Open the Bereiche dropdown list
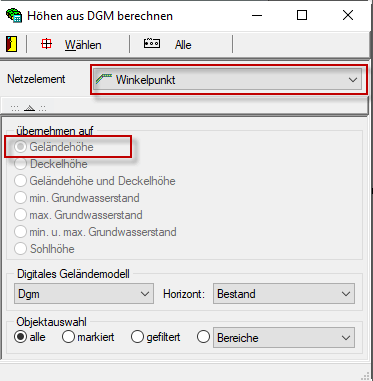373x381 pixels. [x=284, y=338]
